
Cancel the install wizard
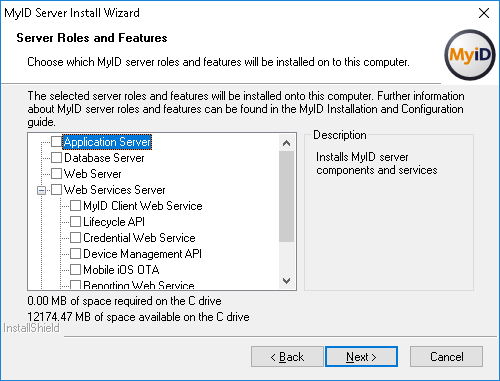pos(446,357)
